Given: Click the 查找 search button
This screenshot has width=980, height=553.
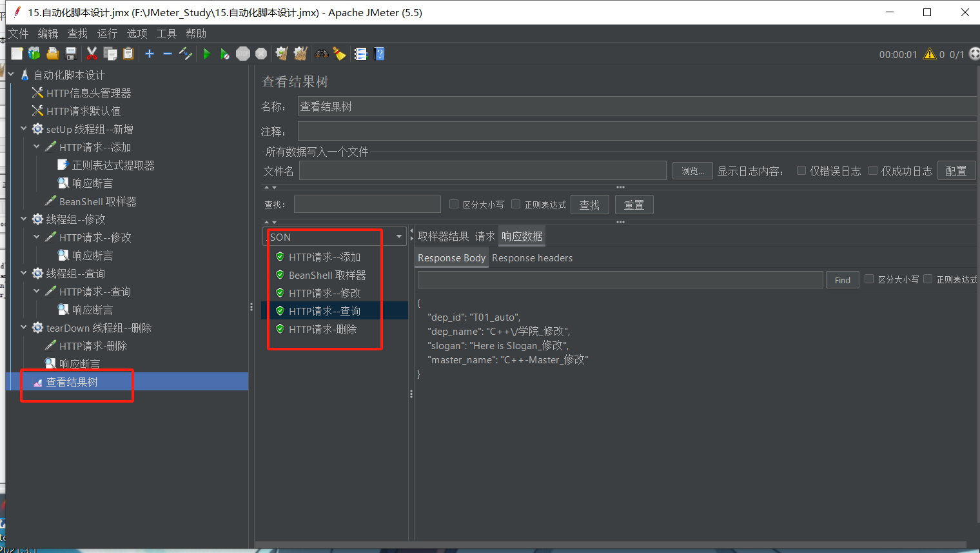Looking at the screenshot, I should pos(589,205).
